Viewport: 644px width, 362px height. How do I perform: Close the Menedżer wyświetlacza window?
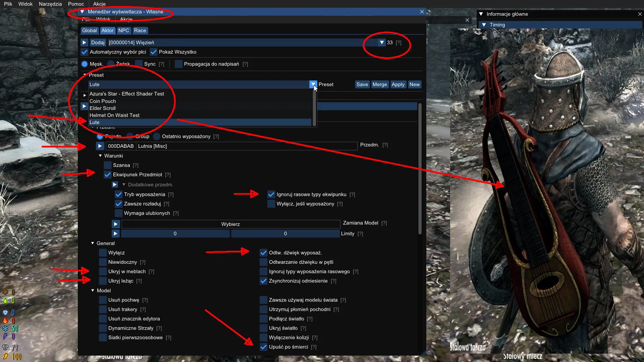point(422,12)
